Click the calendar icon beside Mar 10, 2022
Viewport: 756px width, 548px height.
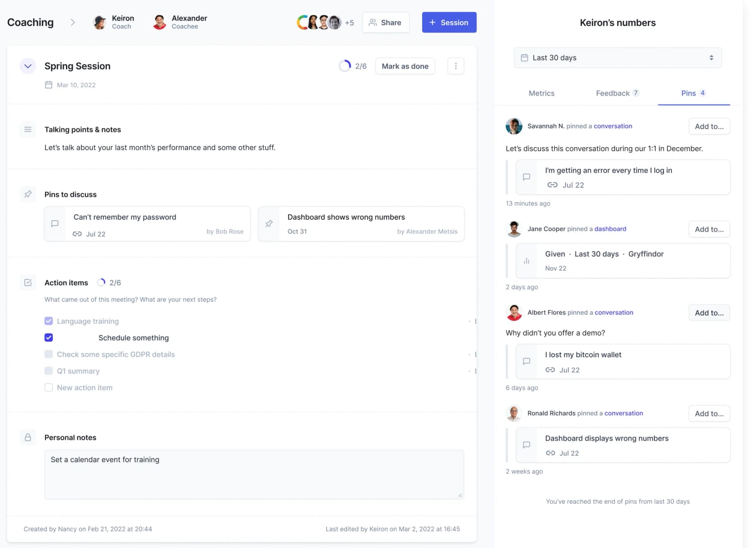49,85
